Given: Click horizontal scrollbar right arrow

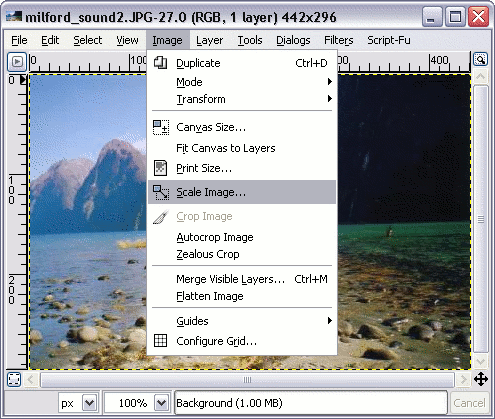Looking at the screenshot, I should pos(463,379).
